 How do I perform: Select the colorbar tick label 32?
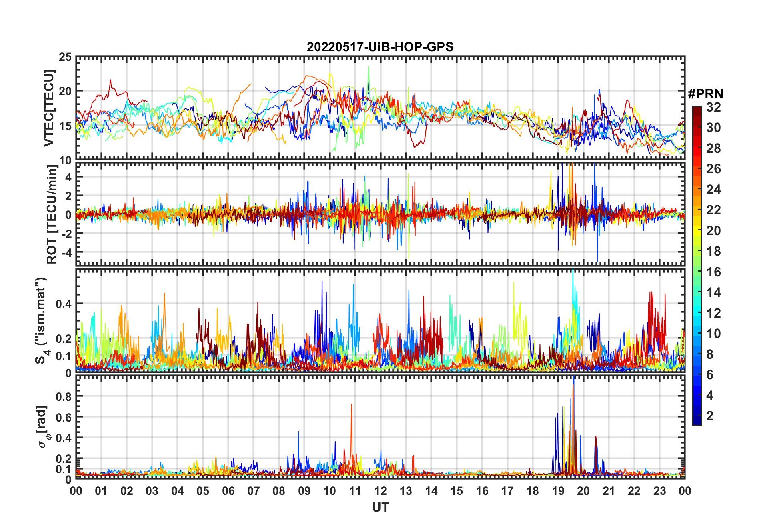(x=713, y=107)
